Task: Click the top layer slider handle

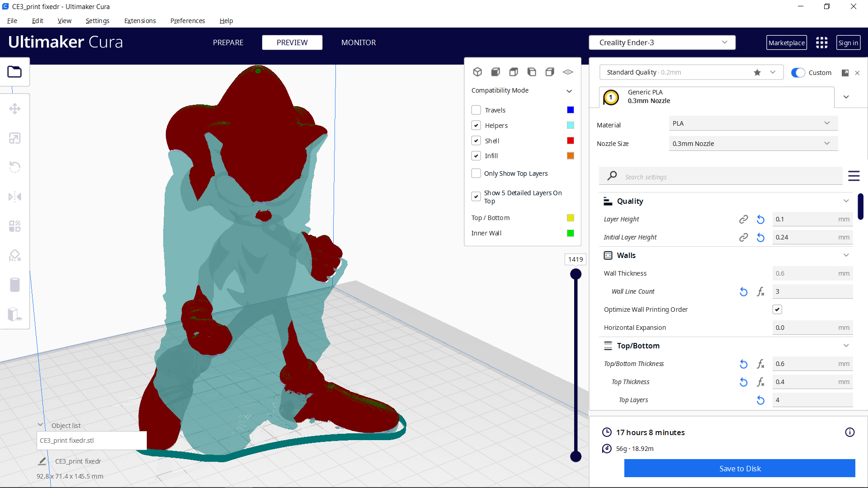Action: (576, 274)
